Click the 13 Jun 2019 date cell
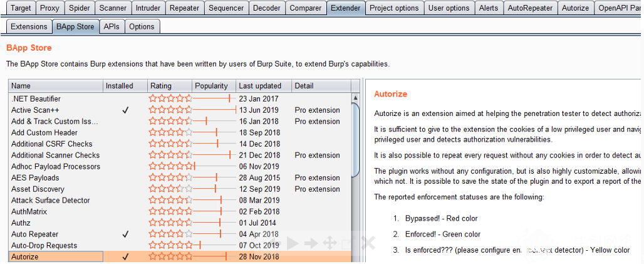This screenshot has height=264, width=644. (x=259, y=110)
